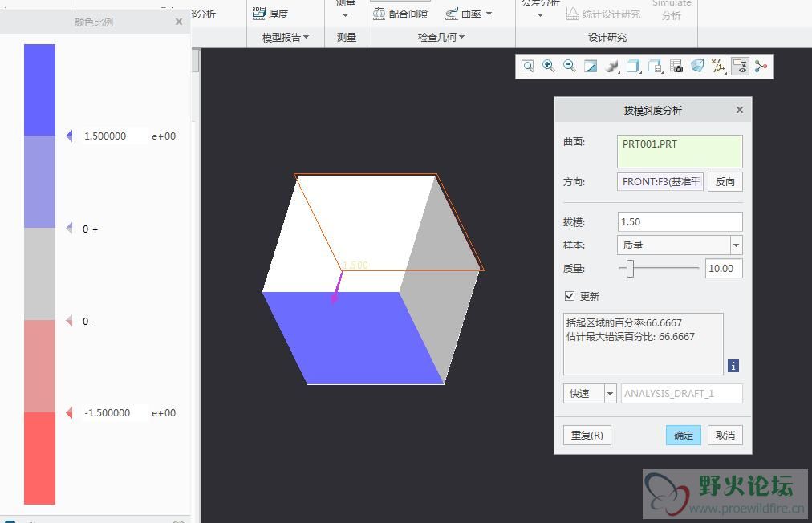Open the 测量 dropdown arrow
Image resolution: width=812 pixels, height=523 pixels.
[x=345, y=15]
